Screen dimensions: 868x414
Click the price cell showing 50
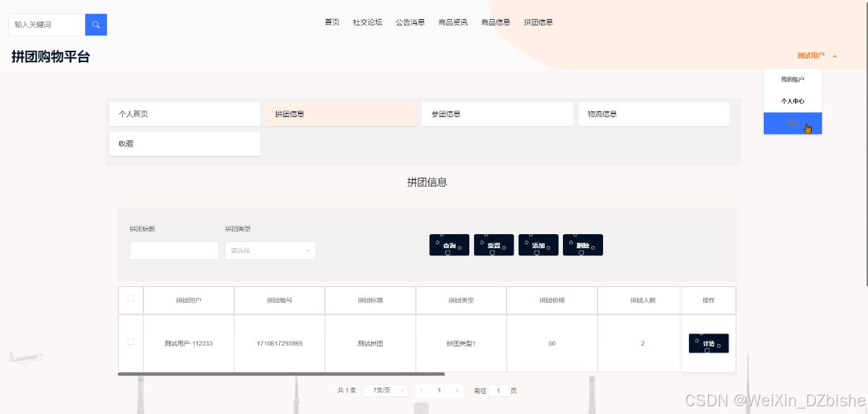pos(552,343)
